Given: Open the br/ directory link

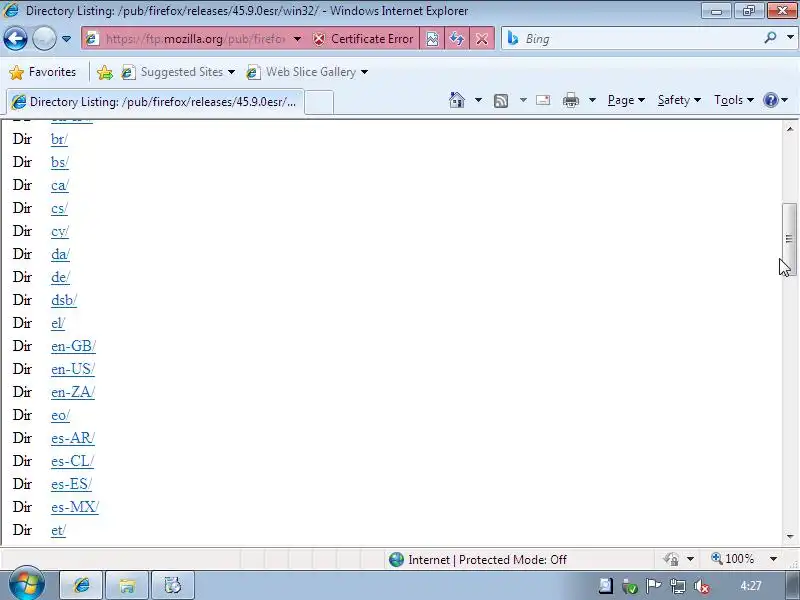Looking at the screenshot, I should (59, 139).
